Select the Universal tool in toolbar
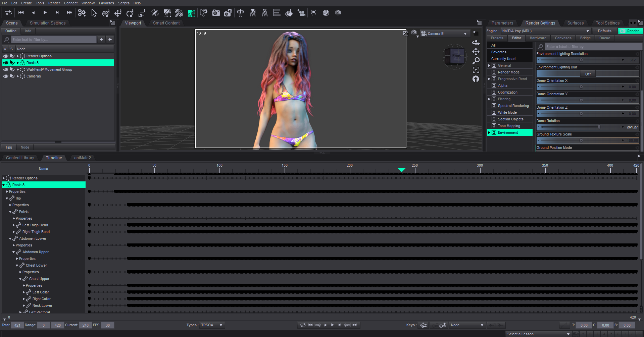Viewport: 644px width, 337px height. point(106,13)
